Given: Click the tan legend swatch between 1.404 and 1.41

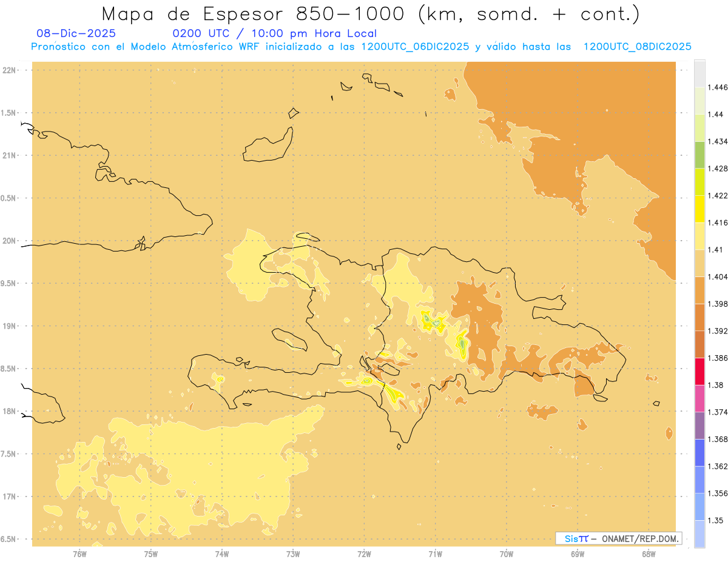Looking at the screenshot, I should tap(699, 263).
